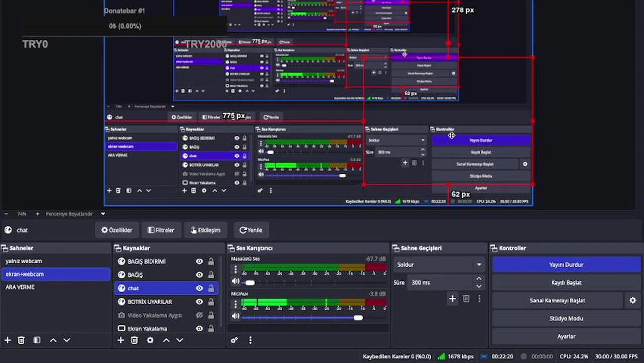The width and height of the screenshot is (644, 363).
Task: Click the Yayını Durdur button
Action: (566, 265)
